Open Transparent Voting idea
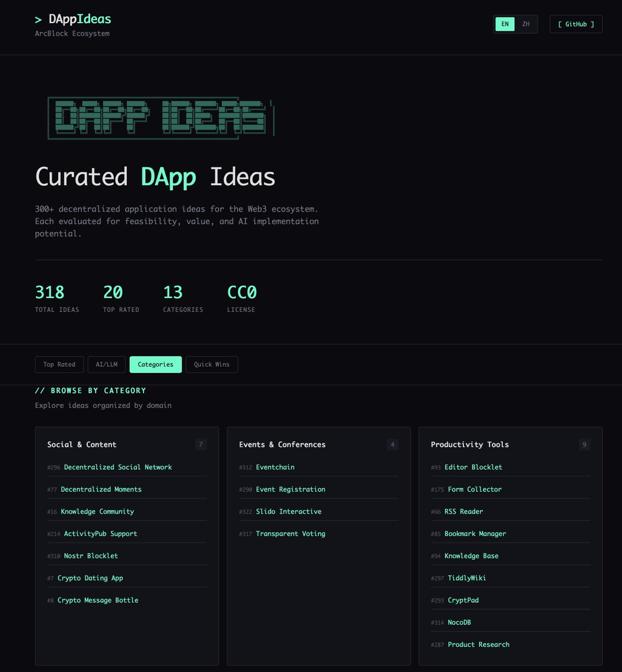 tap(290, 534)
